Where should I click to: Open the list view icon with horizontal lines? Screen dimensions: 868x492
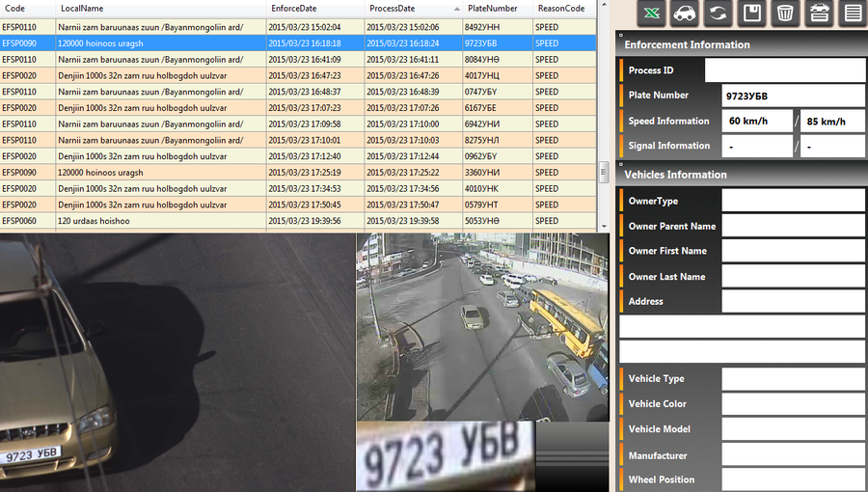(x=854, y=14)
